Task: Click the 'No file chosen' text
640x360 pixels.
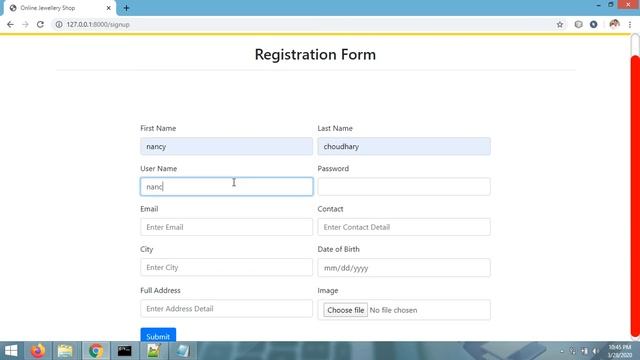Action: pyautogui.click(x=393, y=310)
